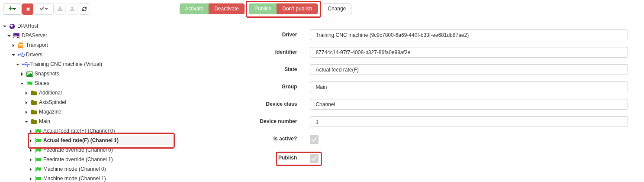Screen dimensions: 644x182
Task: Collapse the DPAHost tree node
Action: [x=5, y=26]
